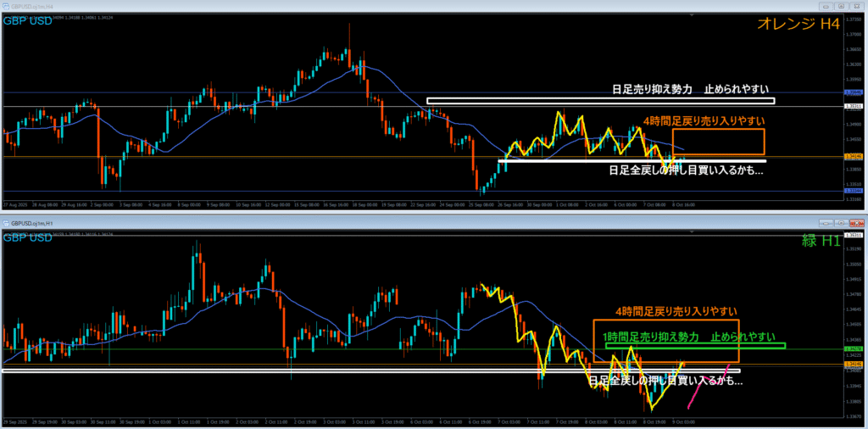
Task: Click the 1.34900 value on the H4 price scale
Action: click(852, 125)
